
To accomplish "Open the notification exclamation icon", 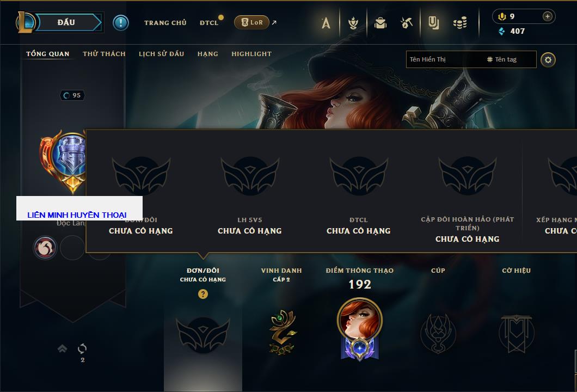I will (121, 23).
